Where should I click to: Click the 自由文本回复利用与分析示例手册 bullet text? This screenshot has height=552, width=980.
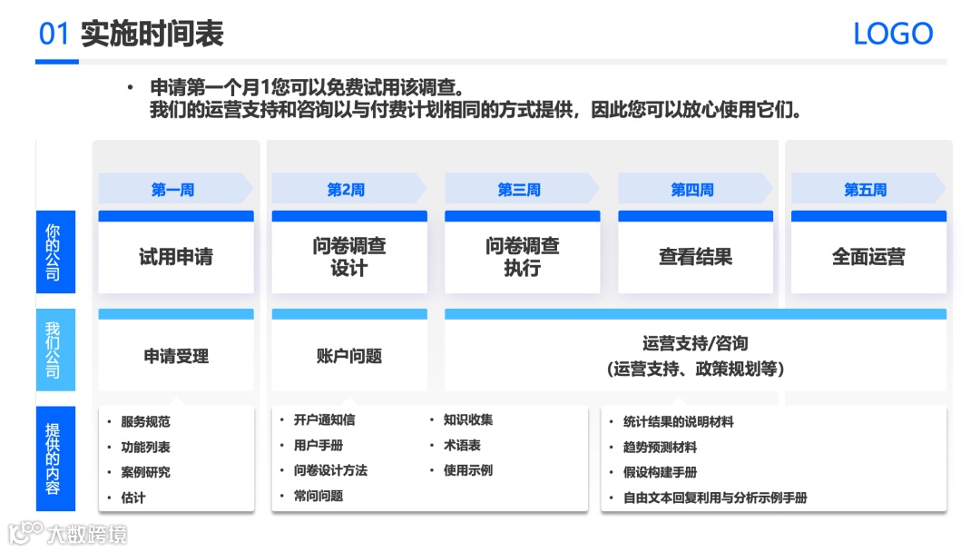[715, 498]
